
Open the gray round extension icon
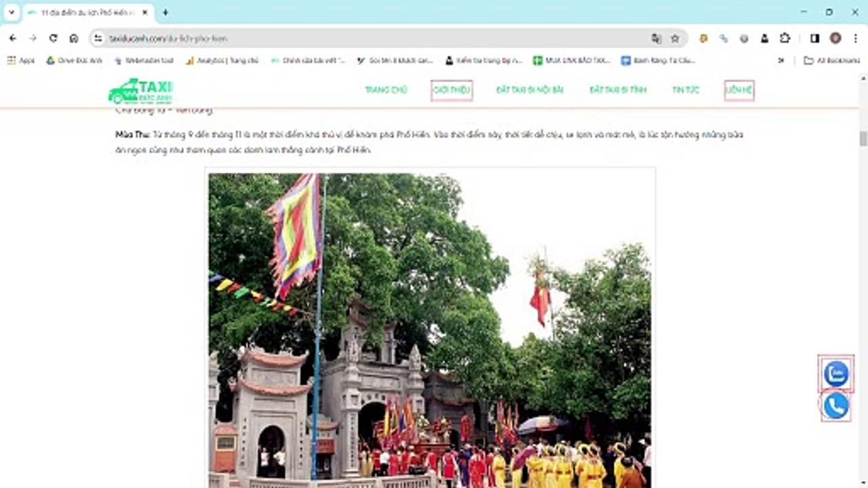[744, 39]
